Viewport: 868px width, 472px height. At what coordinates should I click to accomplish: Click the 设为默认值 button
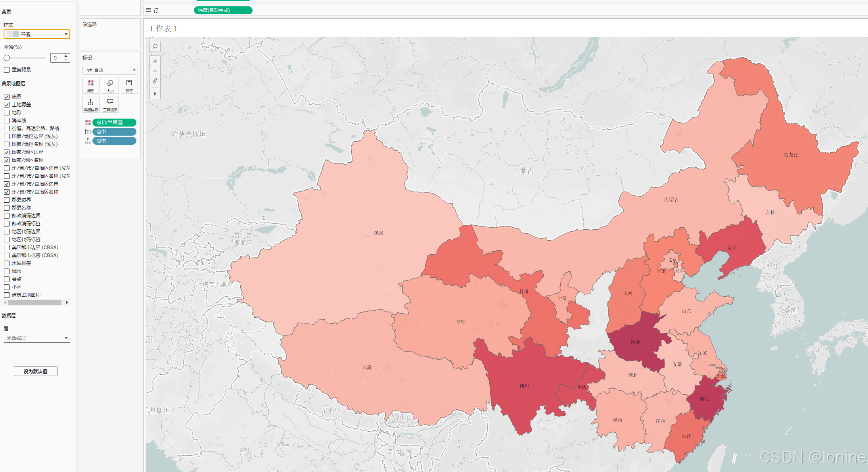36,371
